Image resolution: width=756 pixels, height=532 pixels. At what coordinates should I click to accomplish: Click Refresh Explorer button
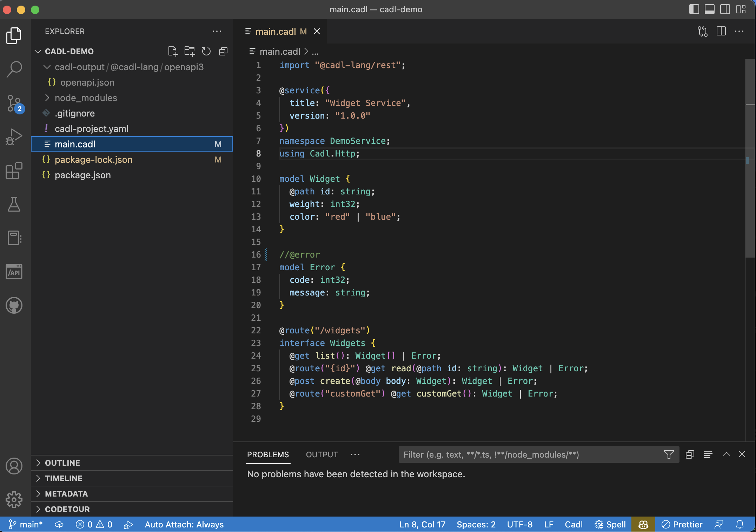206,51
